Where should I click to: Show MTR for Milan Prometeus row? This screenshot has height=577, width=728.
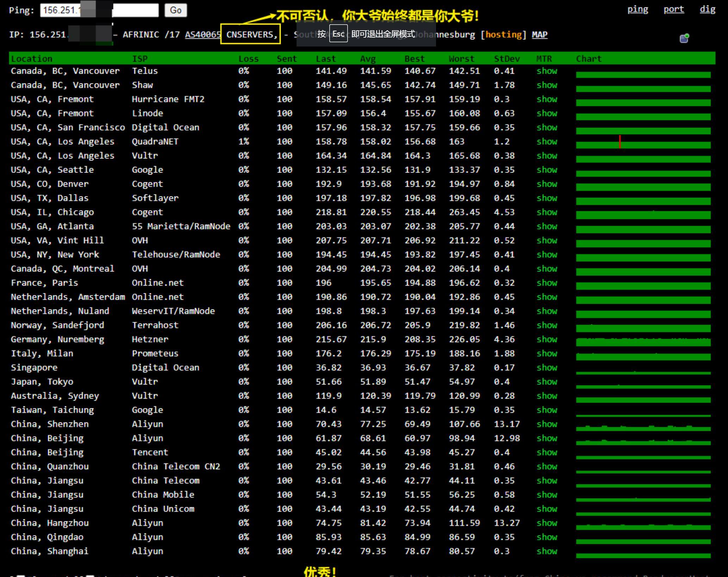coord(547,353)
